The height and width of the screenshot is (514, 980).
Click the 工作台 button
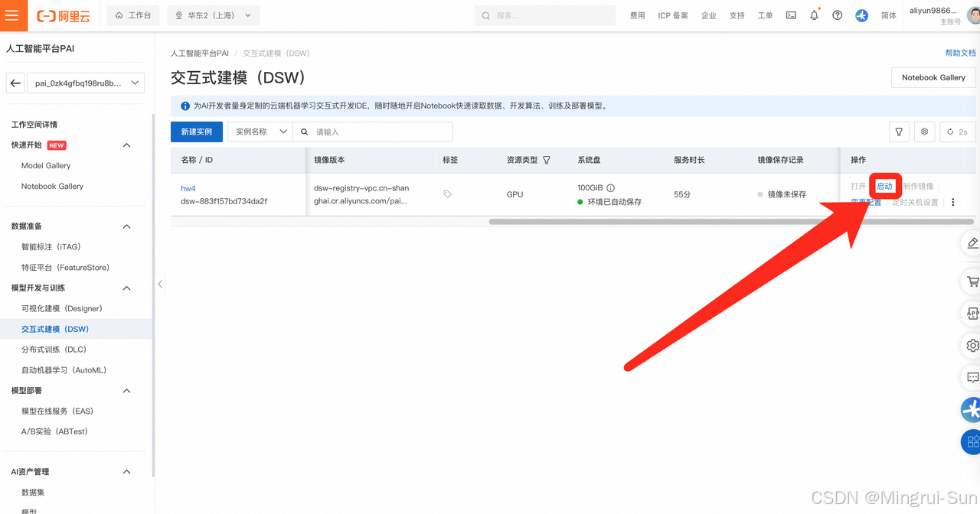[133, 15]
